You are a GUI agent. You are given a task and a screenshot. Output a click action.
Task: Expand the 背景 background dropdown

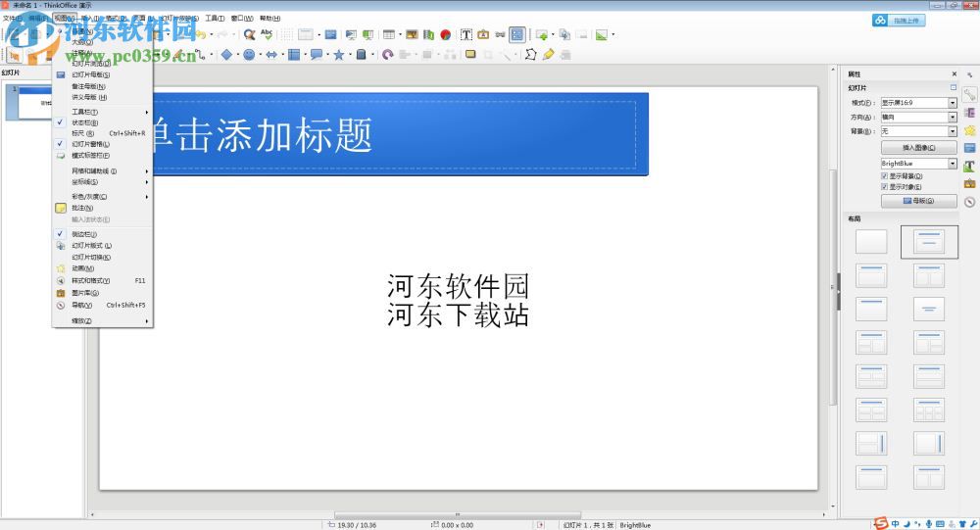pyautogui.click(x=953, y=131)
